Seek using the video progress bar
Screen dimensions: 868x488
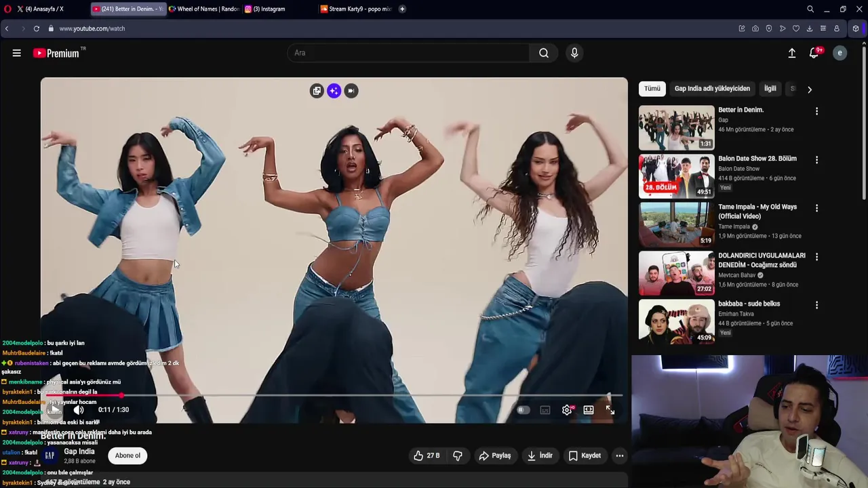click(x=334, y=395)
